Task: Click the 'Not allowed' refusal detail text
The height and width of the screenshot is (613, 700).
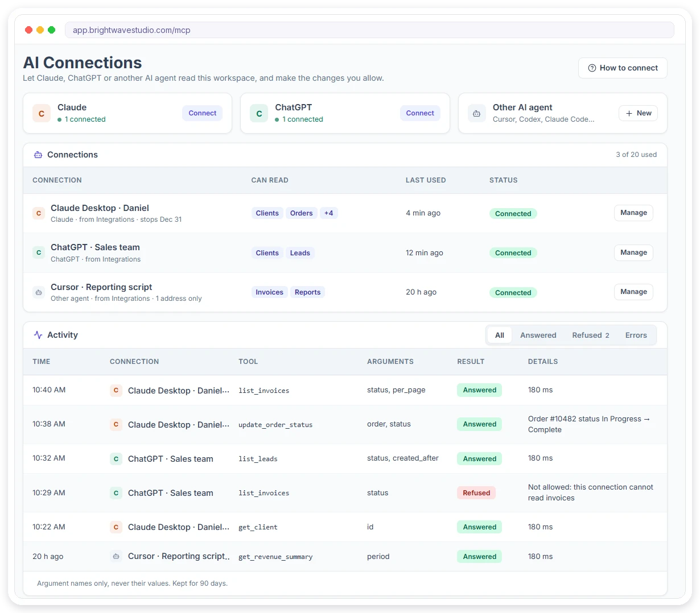Action: pos(591,492)
